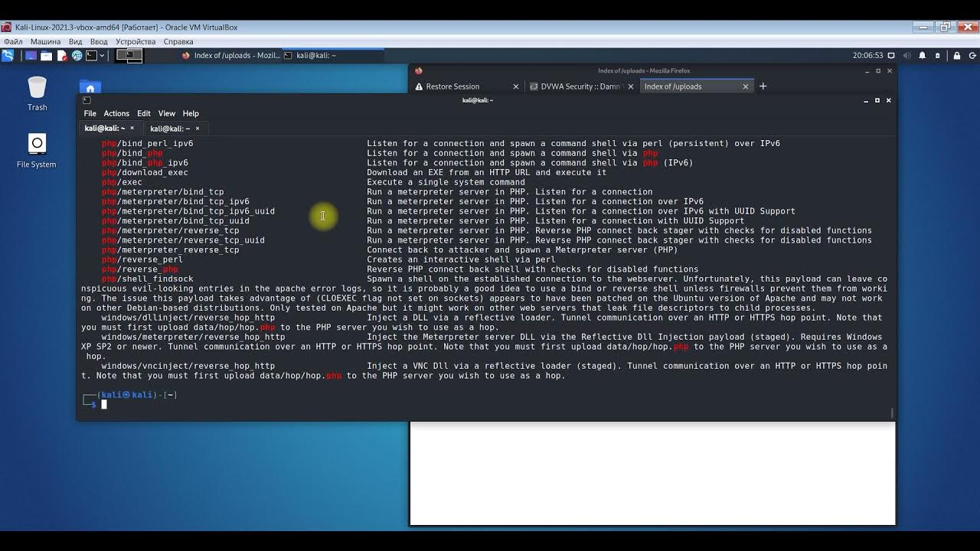The width and height of the screenshot is (980, 551).
Task: Open a new Firefox tab with plus button
Action: pos(763,86)
